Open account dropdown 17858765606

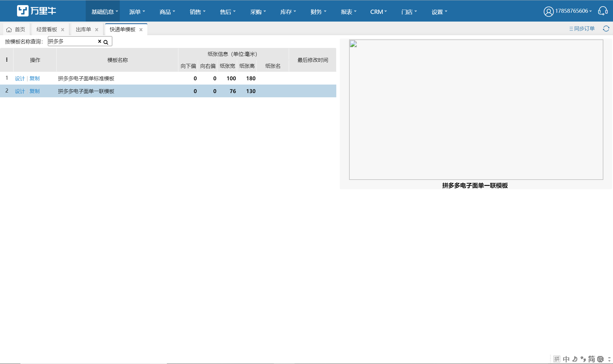(x=573, y=11)
